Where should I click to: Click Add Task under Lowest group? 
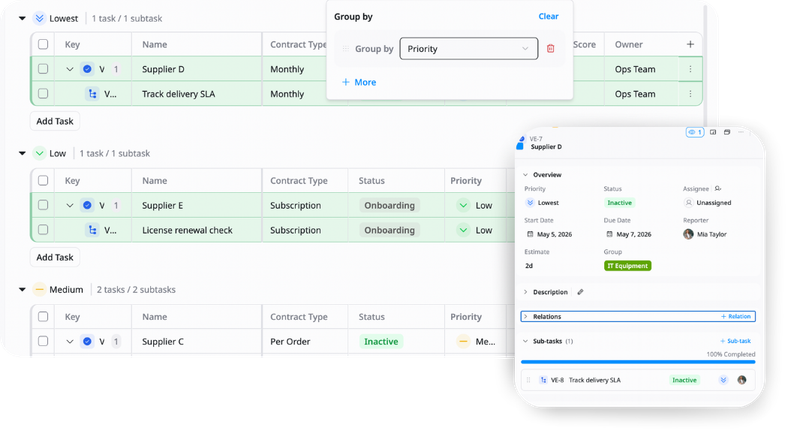55,121
